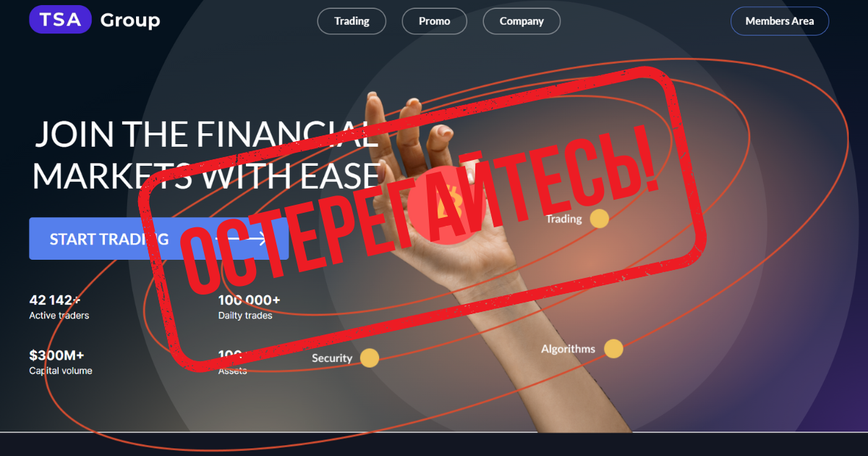Open the Promo menu
The height and width of the screenshot is (456, 868).
pyautogui.click(x=434, y=21)
